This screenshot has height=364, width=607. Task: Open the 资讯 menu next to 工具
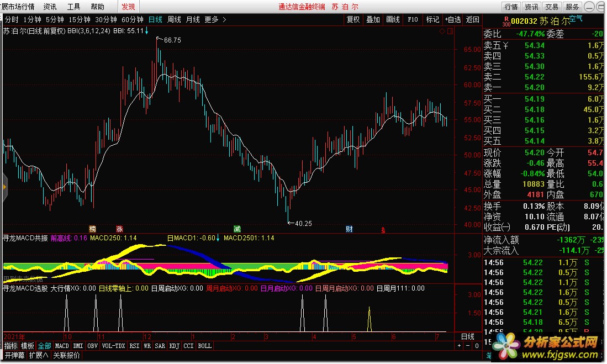(50, 7)
